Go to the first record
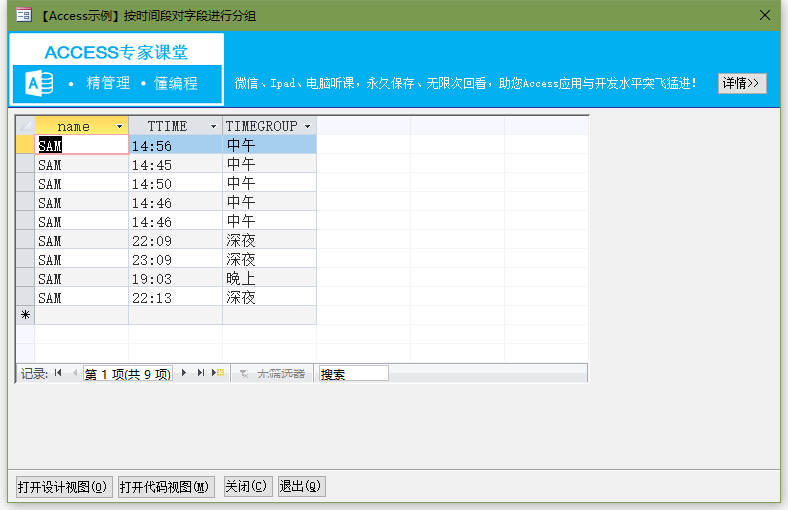The image size is (788, 510). (58, 373)
